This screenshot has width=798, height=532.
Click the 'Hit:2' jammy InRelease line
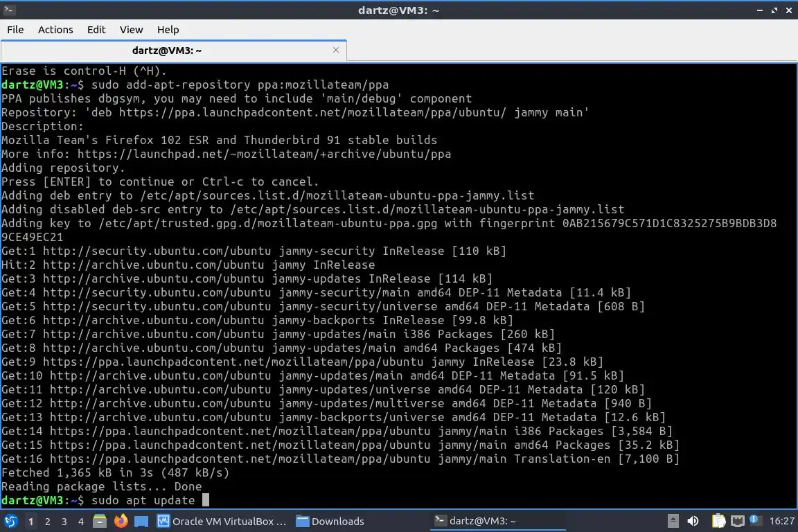coord(188,265)
